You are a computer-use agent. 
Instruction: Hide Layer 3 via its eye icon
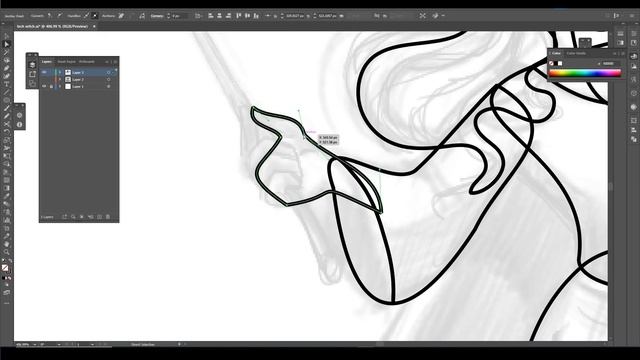click(x=44, y=72)
